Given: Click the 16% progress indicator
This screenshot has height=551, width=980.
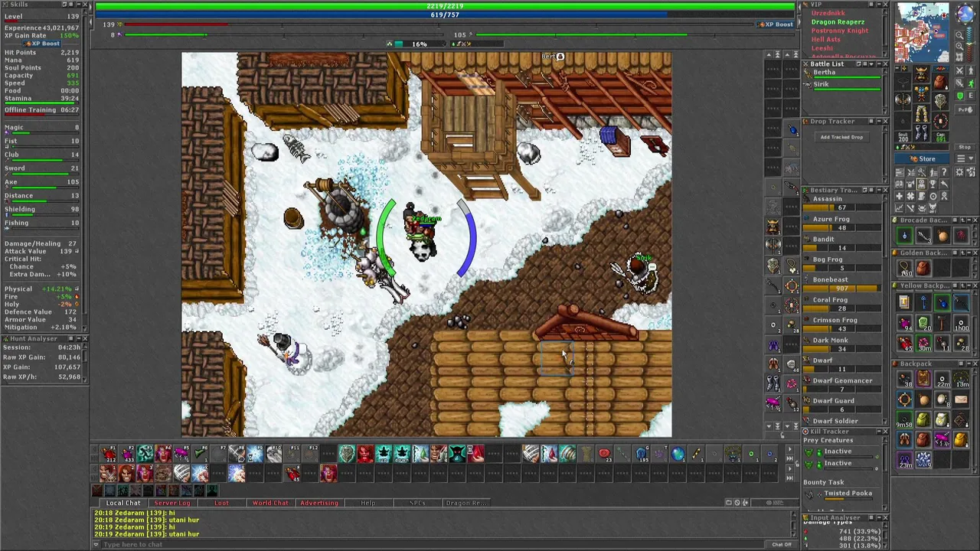Looking at the screenshot, I should click(x=419, y=44).
